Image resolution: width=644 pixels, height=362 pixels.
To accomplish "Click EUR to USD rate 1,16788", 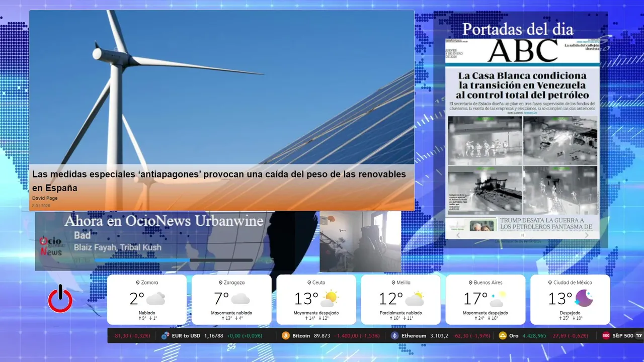I will [x=214, y=336].
